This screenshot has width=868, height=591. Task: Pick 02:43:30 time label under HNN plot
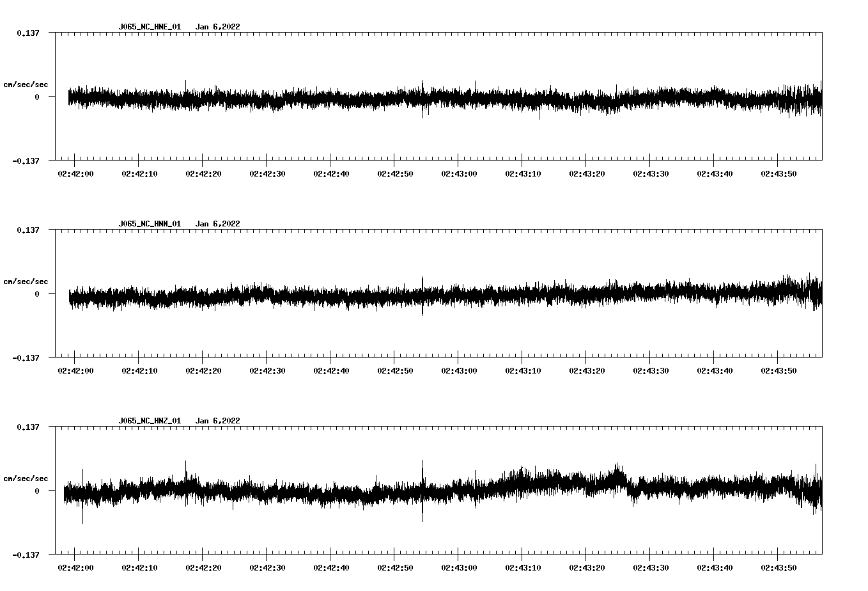651,371
